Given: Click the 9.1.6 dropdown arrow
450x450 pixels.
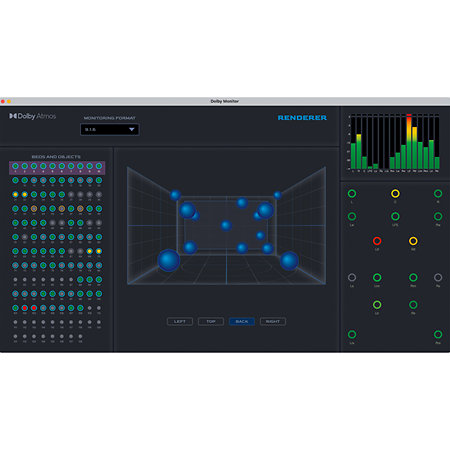Looking at the screenshot, I should (x=132, y=129).
